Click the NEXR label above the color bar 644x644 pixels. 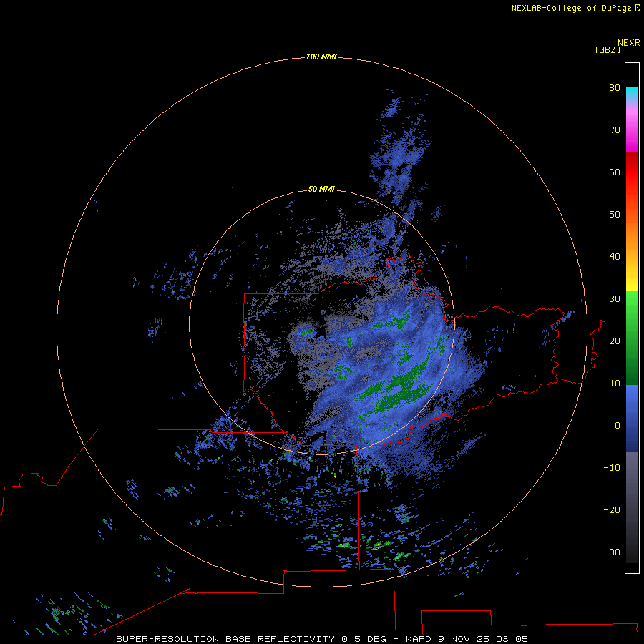coord(629,43)
